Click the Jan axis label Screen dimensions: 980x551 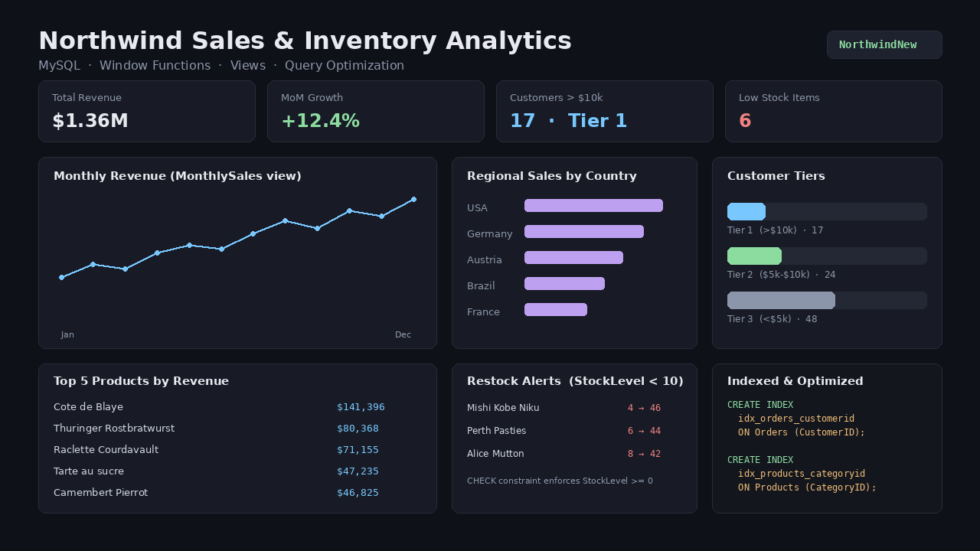tap(67, 334)
